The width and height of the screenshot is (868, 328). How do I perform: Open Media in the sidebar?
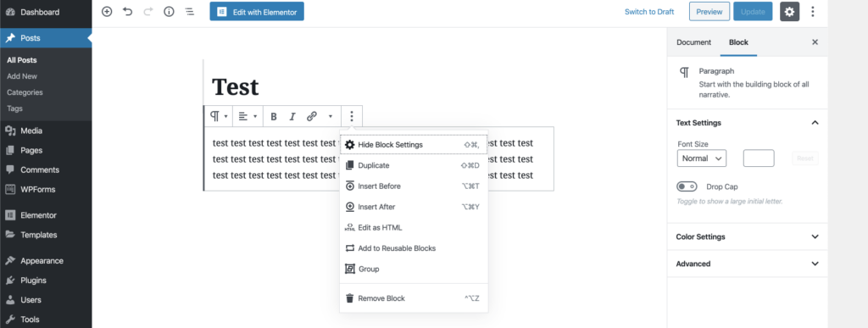click(x=46, y=131)
